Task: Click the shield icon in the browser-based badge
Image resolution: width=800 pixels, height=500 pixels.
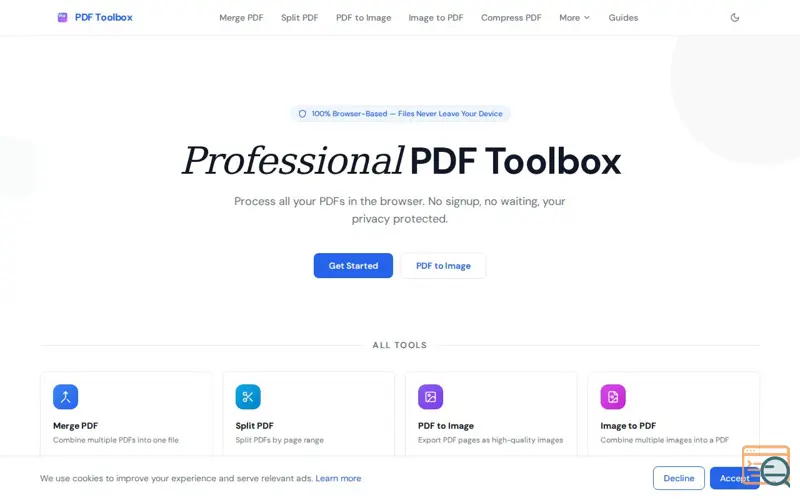Action: (302, 114)
